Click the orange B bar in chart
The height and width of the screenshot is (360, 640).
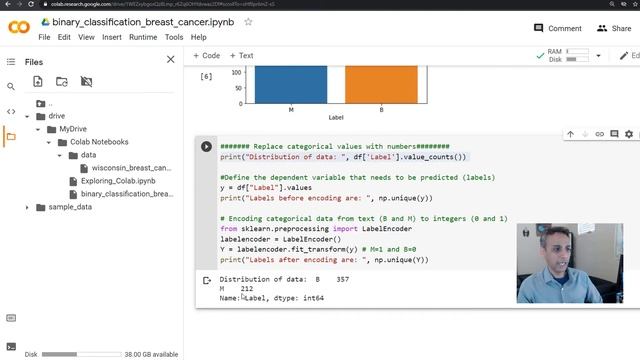coord(381,84)
